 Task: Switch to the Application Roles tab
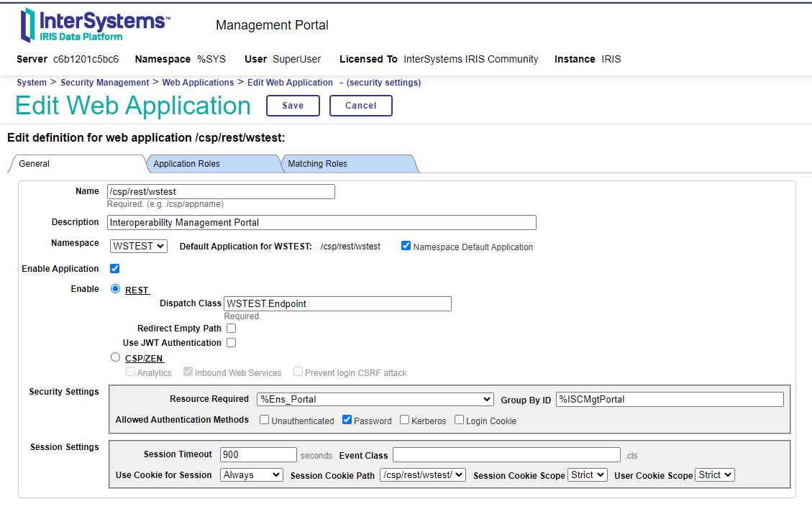coord(187,164)
